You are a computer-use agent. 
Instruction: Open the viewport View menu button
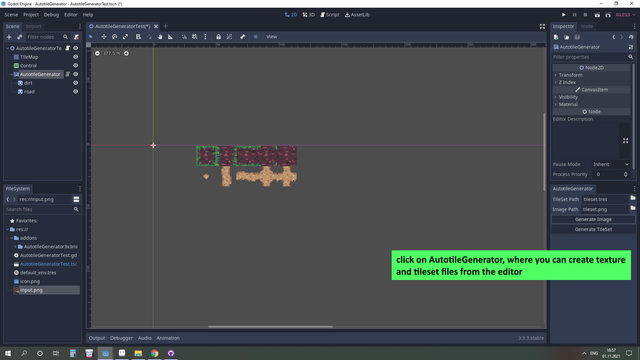[x=271, y=37]
